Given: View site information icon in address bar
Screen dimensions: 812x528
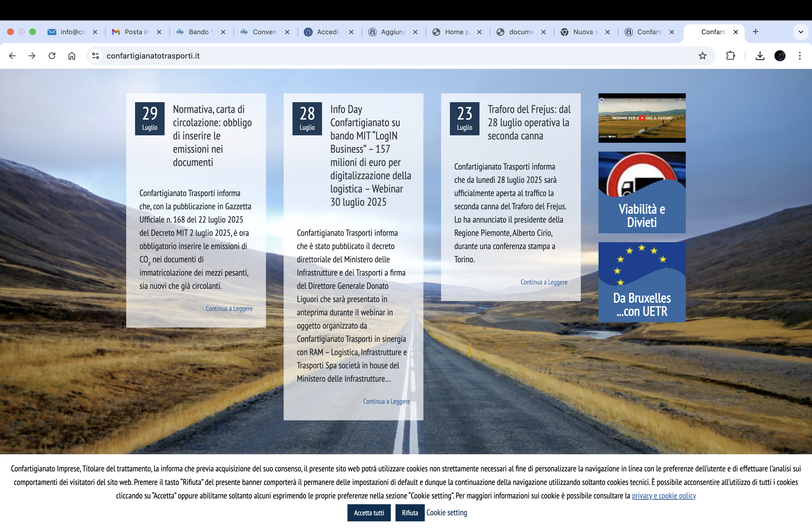Looking at the screenshot, I should (96, 56).
